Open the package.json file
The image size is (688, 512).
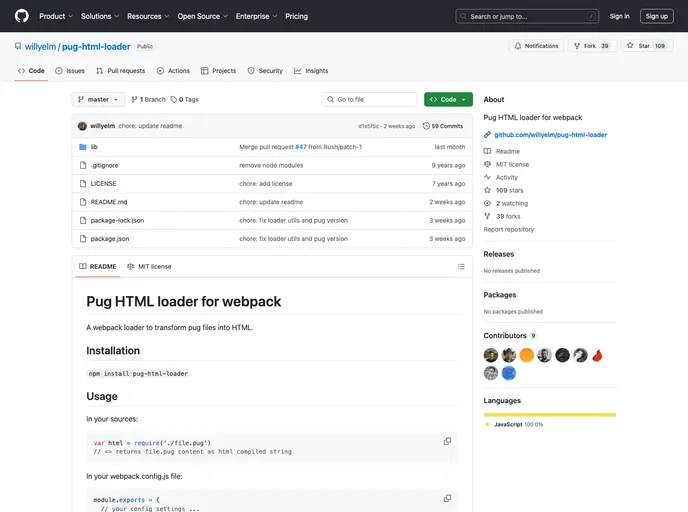110,239
